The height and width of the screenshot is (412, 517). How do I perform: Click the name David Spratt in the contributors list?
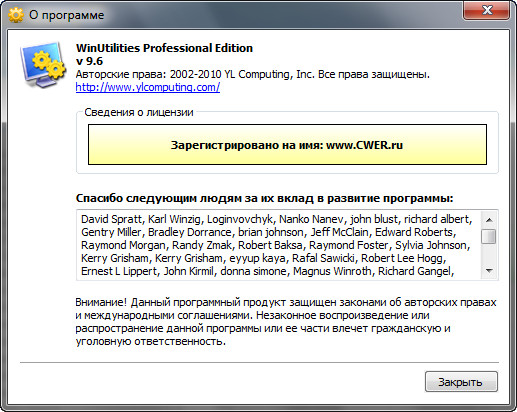(111, 219)
